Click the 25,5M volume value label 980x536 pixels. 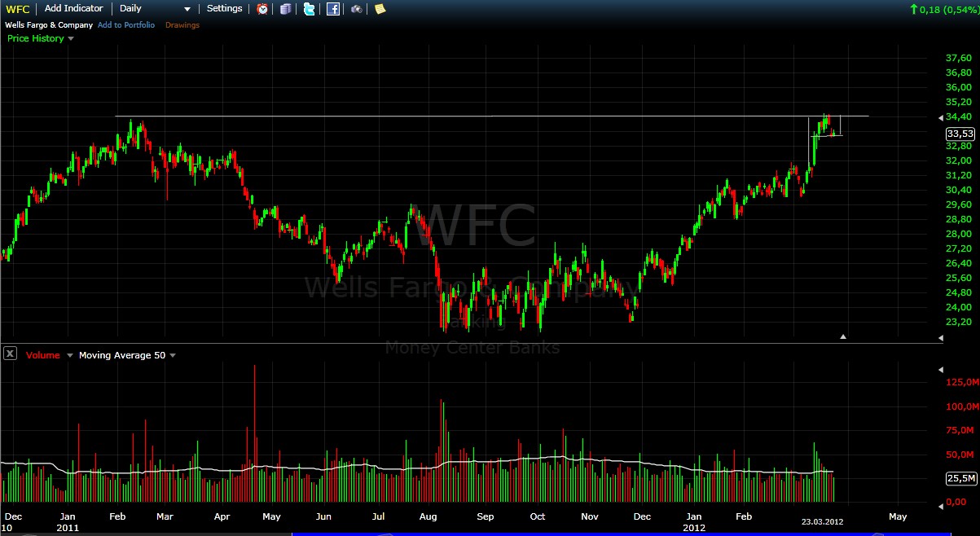960,478
